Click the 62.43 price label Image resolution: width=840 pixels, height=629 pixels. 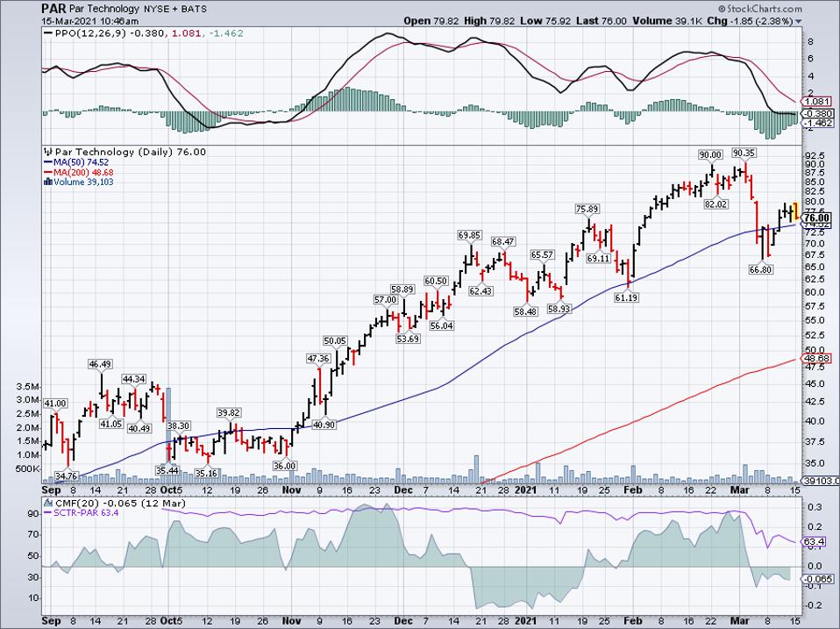(x=481, y=291)
